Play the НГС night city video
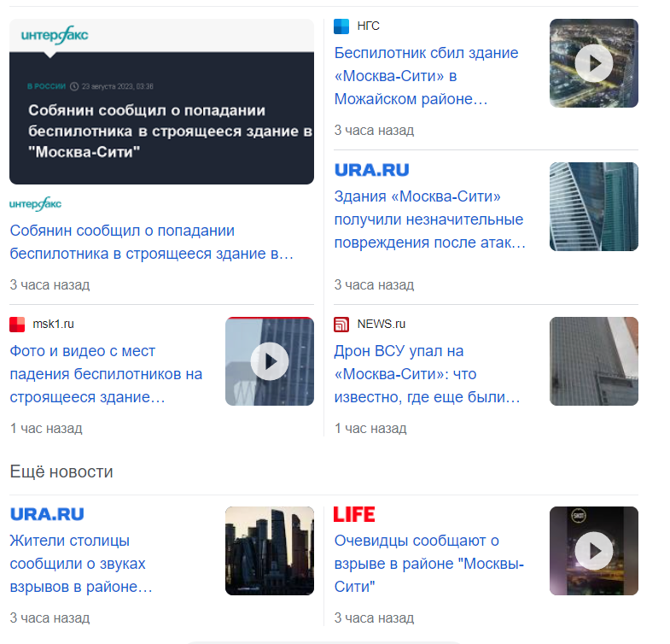Viewport: 670px width, 644px height. click(x=593, y=63)
